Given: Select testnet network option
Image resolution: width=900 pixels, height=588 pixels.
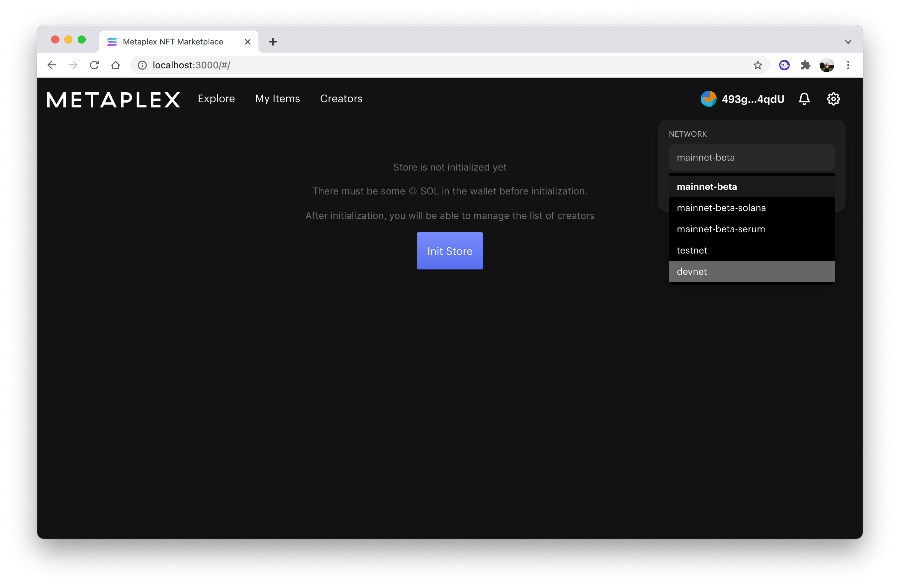Looking at the screenshot, I should [752, 250].
